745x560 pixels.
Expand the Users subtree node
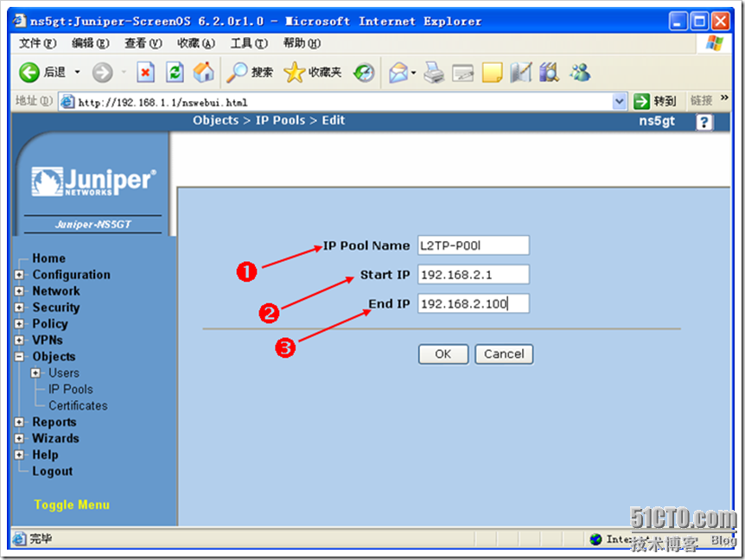click(x=35, y=372)
